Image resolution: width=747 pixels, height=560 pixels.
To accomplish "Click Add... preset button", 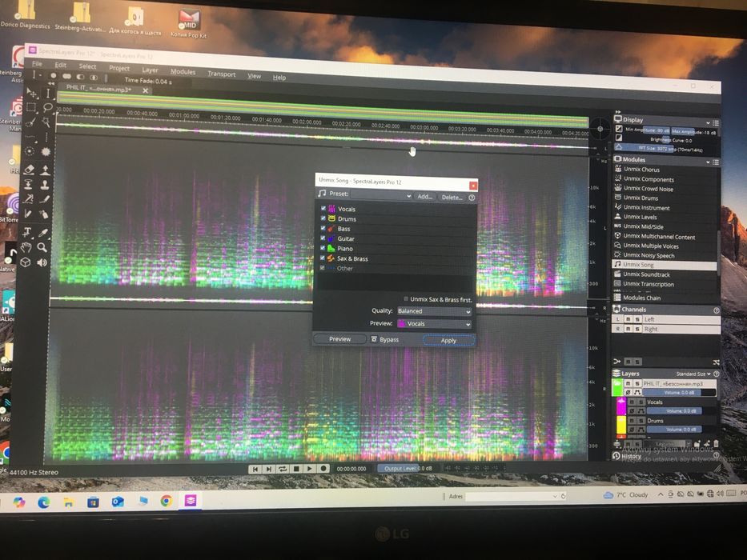I will click(424, 196).
